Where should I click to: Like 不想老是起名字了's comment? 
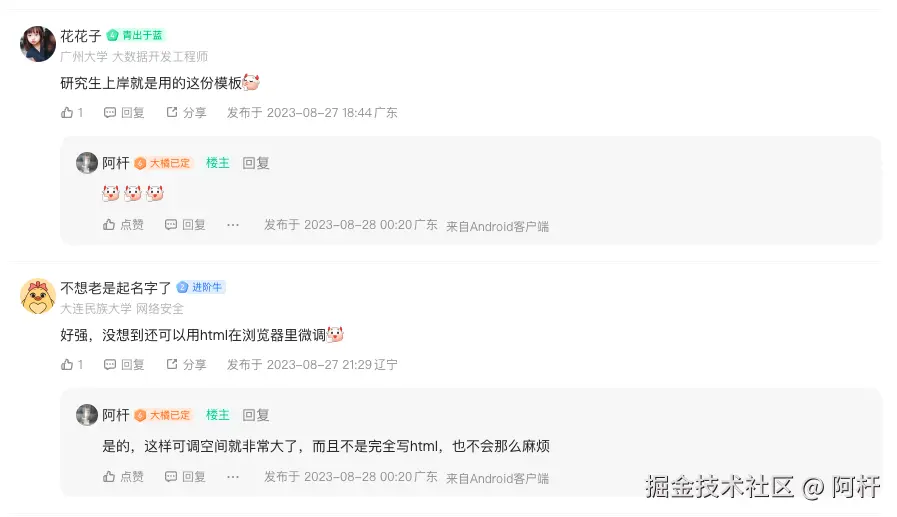coord(72,364)
